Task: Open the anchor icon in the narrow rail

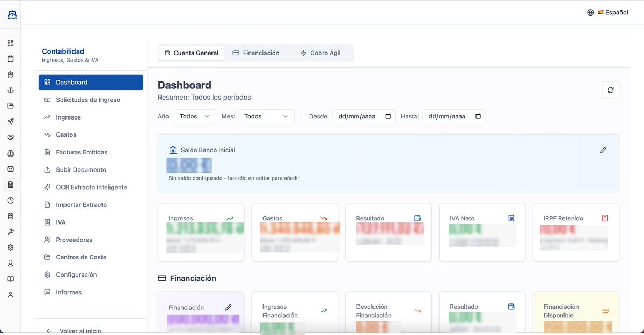Action: click(x=11, y=90)
